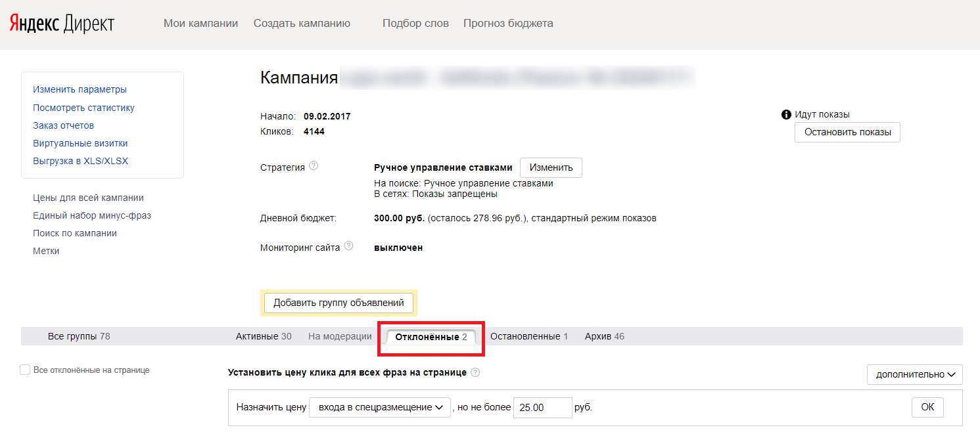Toggle Все отклонённые на странице checkbox

(26, 370)
